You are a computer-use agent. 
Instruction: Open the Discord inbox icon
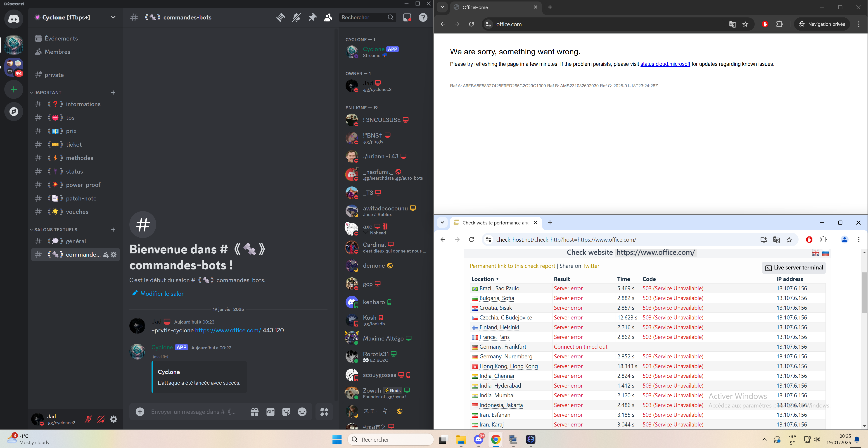(x=407, y=17)
